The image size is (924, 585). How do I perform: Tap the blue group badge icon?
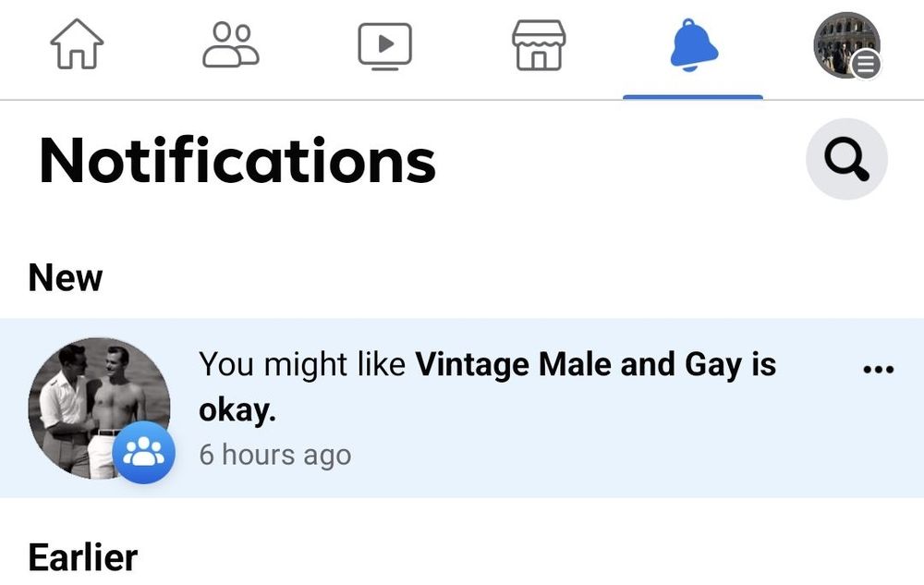point(144,452)
